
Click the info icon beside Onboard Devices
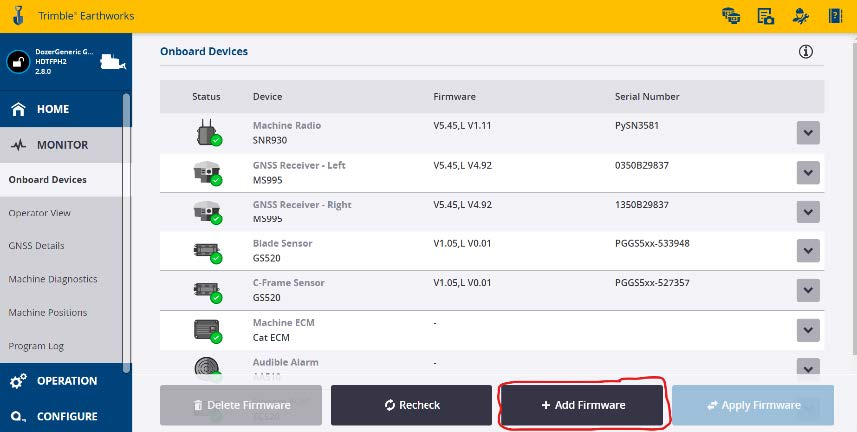click(x=806, y=51)
